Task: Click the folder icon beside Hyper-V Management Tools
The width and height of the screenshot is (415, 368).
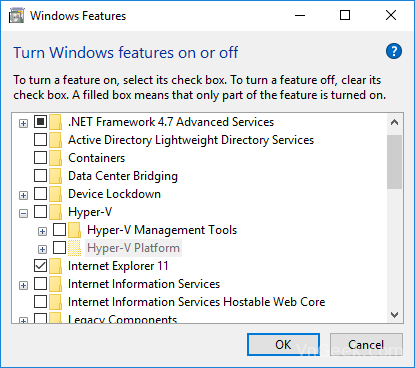Action: click(74, 230)
